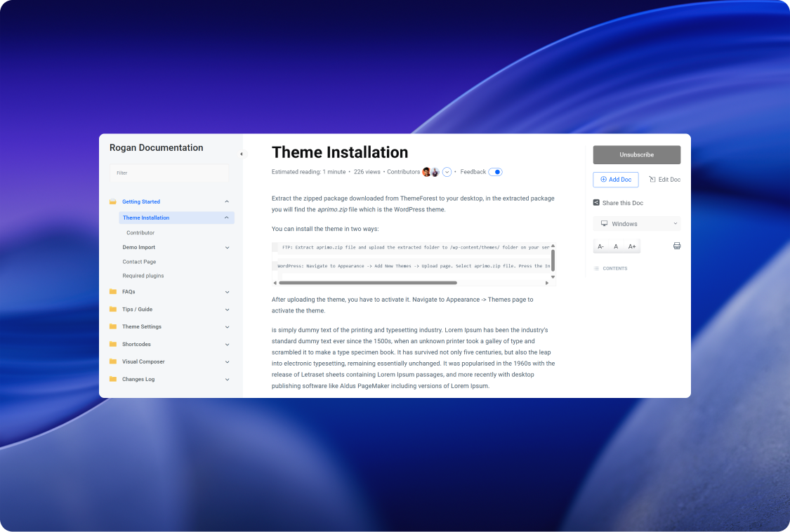Click the first contributor avatar
Viewport: 790px width, 532px height.
(426, 172)
